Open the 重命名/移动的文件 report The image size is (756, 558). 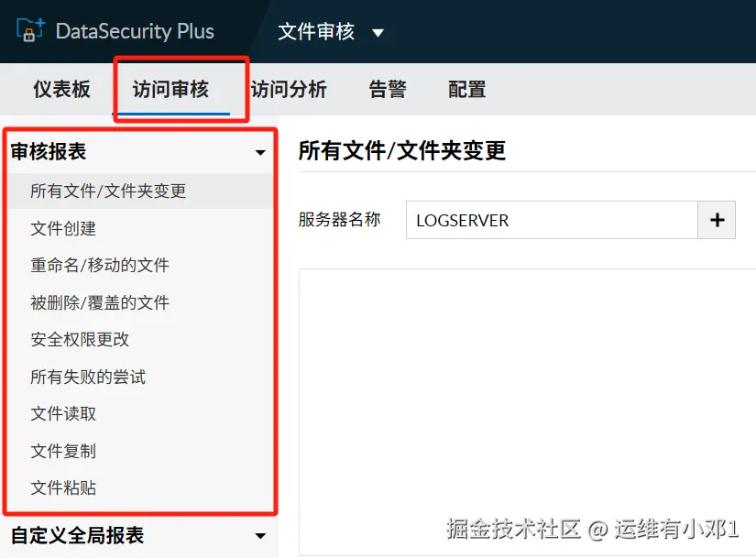pyautogui.click(x=100, y=265)
